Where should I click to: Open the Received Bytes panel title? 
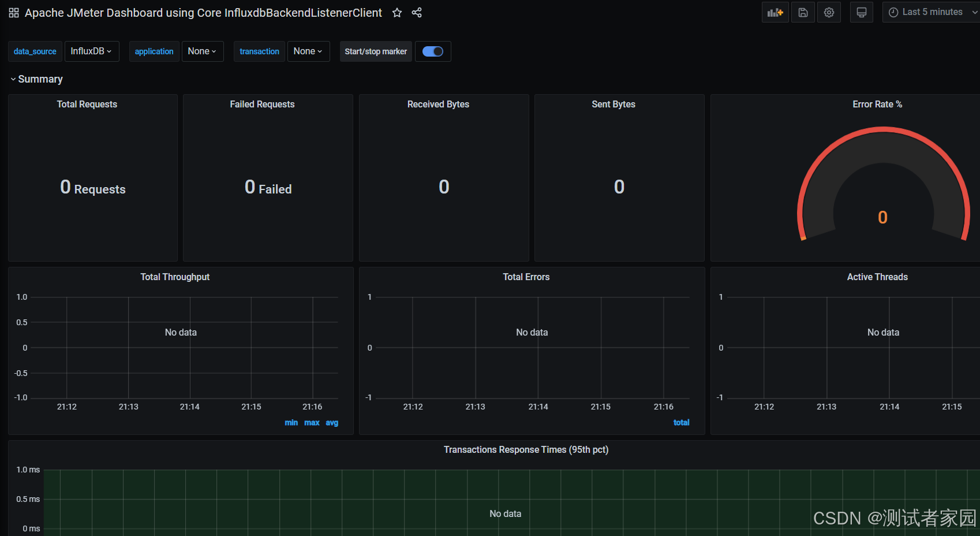tap(438, 105)
